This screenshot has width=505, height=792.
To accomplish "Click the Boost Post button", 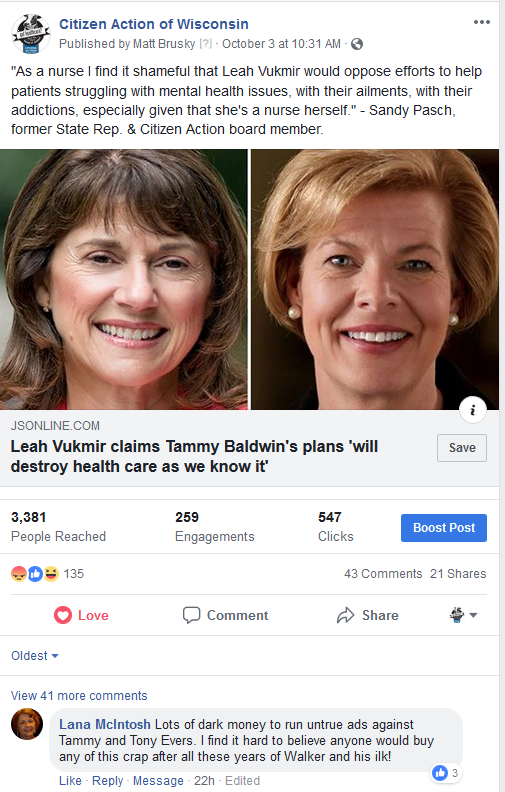I will 444,528.
